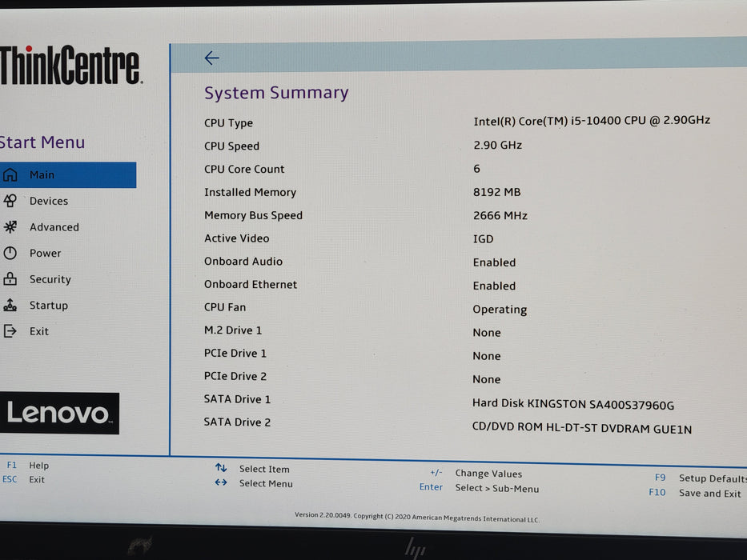Select the CPU Fan label

225,307
